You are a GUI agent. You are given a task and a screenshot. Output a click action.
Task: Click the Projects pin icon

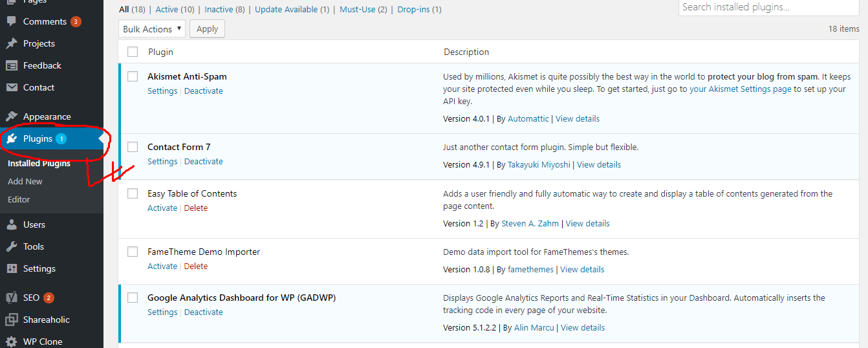tap(11, 43)
